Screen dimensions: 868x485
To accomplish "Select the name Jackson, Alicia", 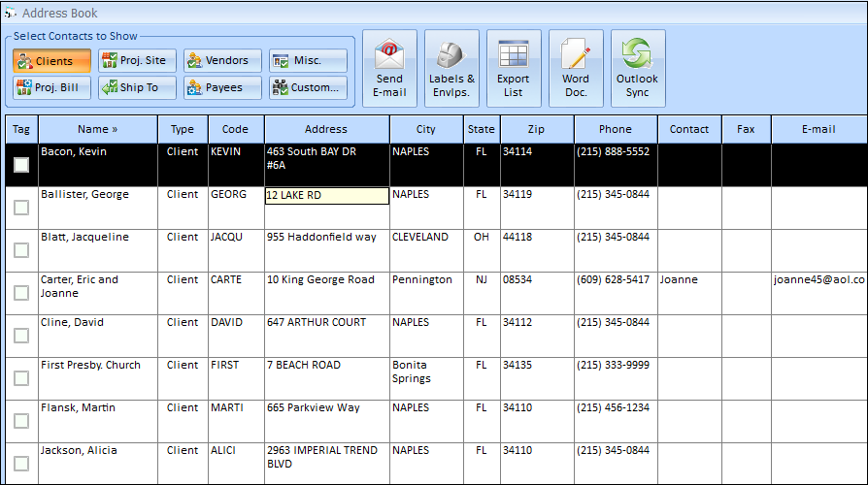I will [79, 451].
